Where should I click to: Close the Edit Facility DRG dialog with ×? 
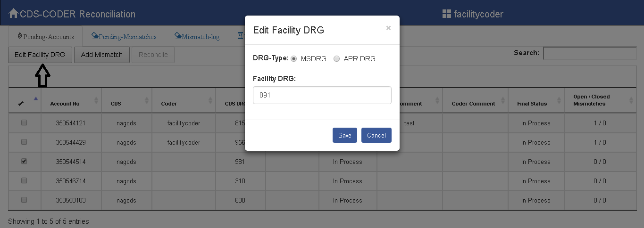coord(388,28)
